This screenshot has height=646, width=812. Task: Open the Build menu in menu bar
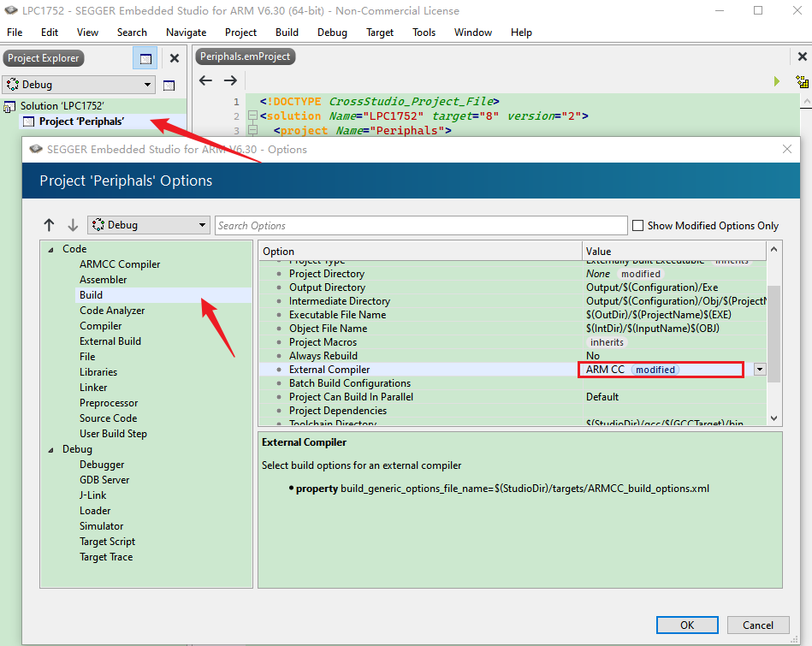(287, 33)
